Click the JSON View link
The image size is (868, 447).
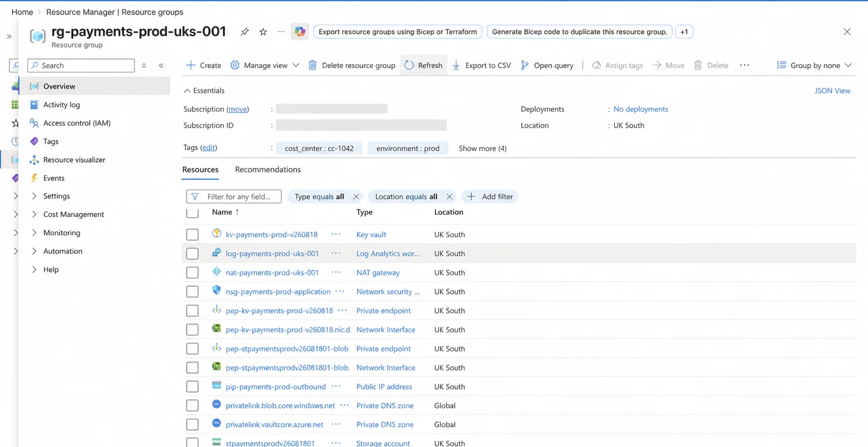coord(832,90)
